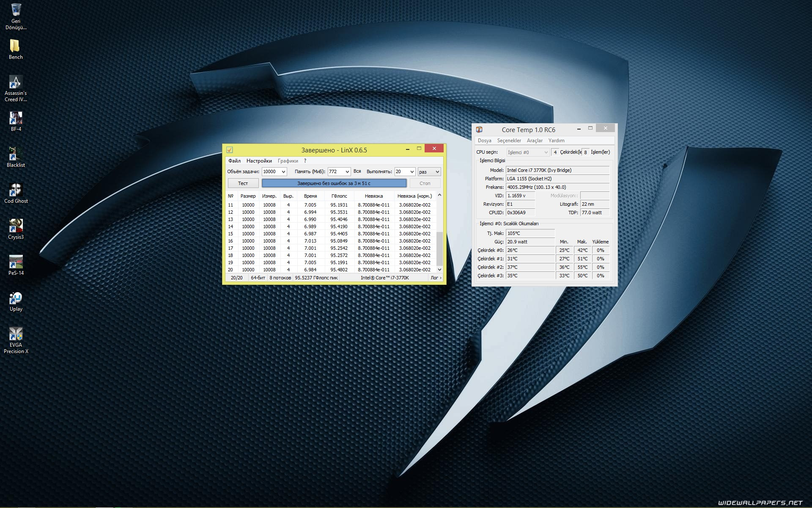Click the 8 потоков status bar entry
Screen dimensions: 812x508
tap(280, 278)
